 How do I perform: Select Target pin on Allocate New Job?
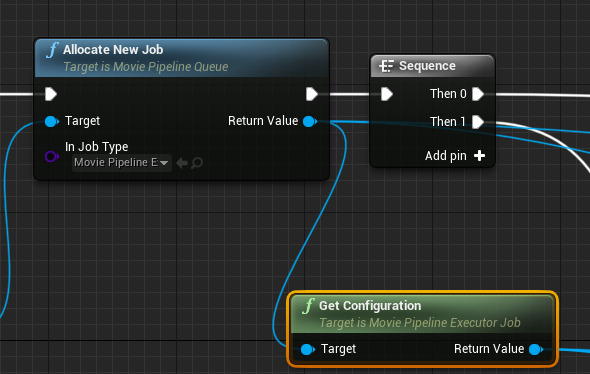pos(52,122)
